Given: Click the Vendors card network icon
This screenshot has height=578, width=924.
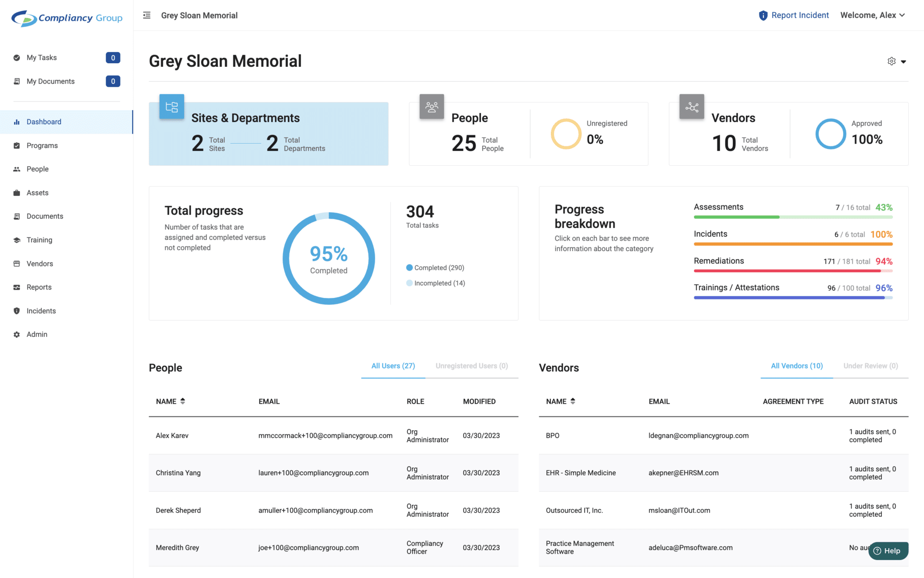Looking at the screenshot, I should click(692, 107).
